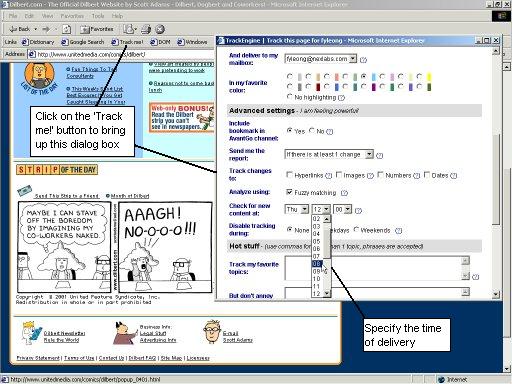Click 'Send This Strip to a Friend' link
The width and height of the screenshot is (512, 384).
67,196
